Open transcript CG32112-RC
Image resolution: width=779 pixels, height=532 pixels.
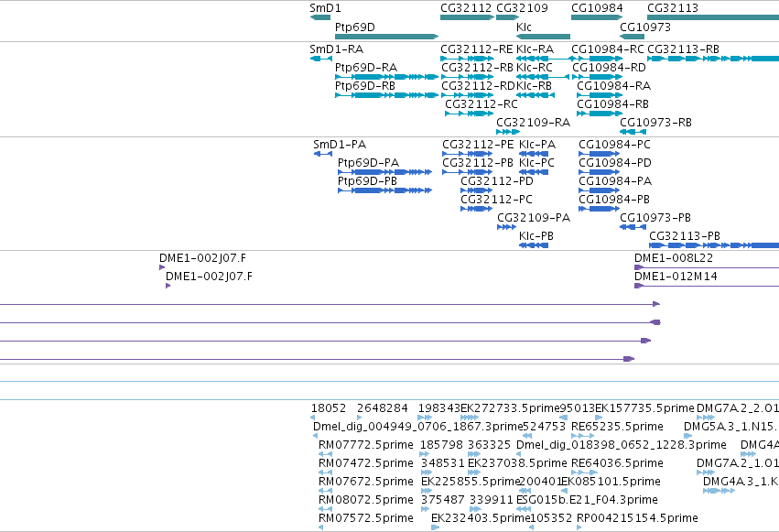coord(481,103)
